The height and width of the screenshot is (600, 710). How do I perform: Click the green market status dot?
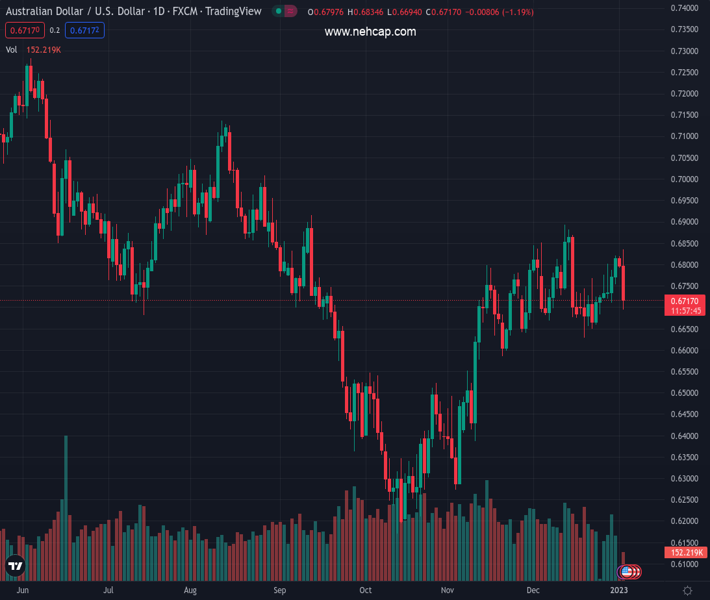coord(277,12)
